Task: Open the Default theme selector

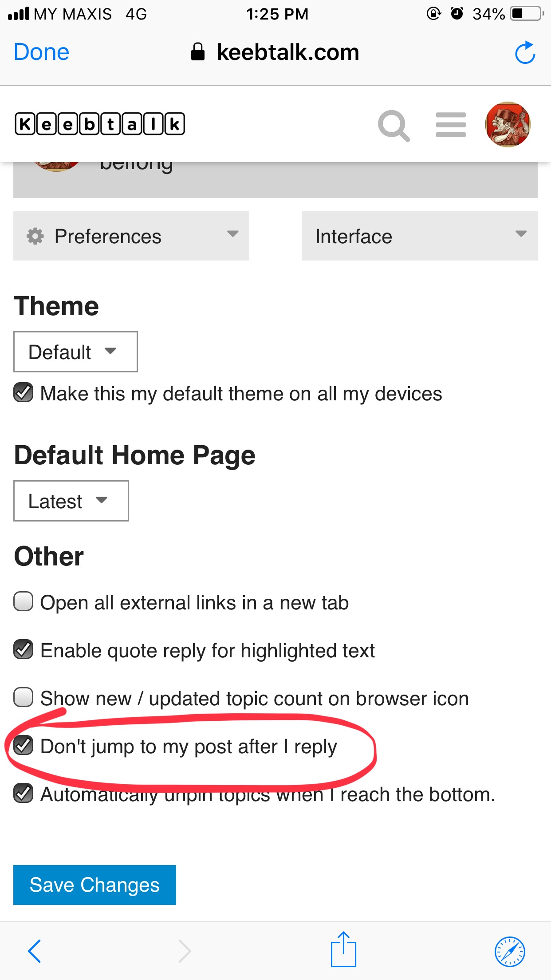Action: pos(75,352)
